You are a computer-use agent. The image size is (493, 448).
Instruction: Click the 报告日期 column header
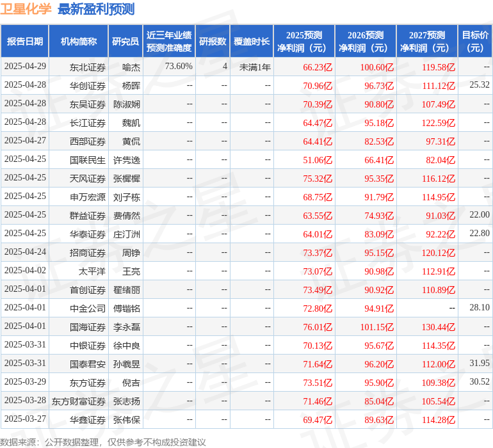click(25, 41)
